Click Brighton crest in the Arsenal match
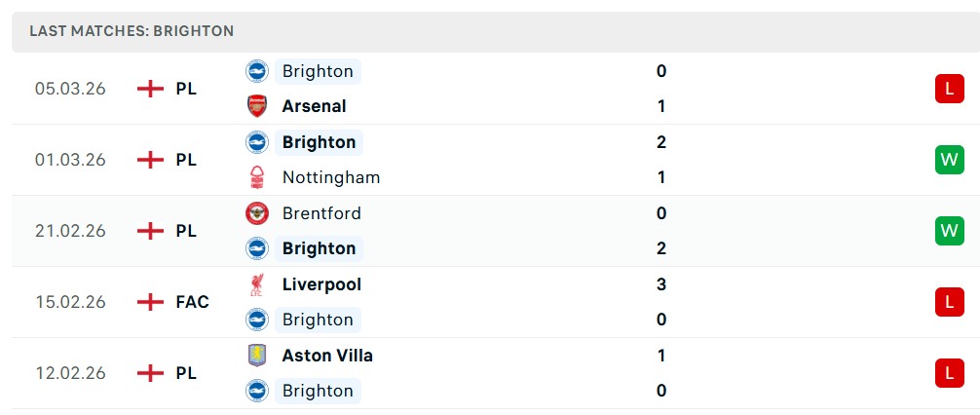 tap(256, 71)
